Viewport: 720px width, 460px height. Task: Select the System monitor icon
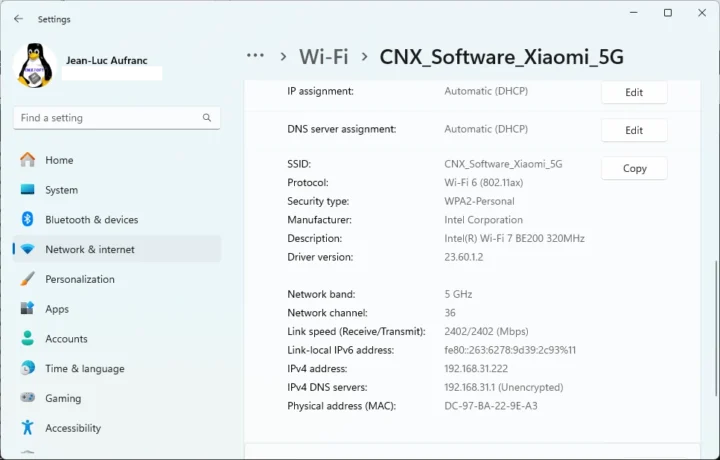pos(28,190)
